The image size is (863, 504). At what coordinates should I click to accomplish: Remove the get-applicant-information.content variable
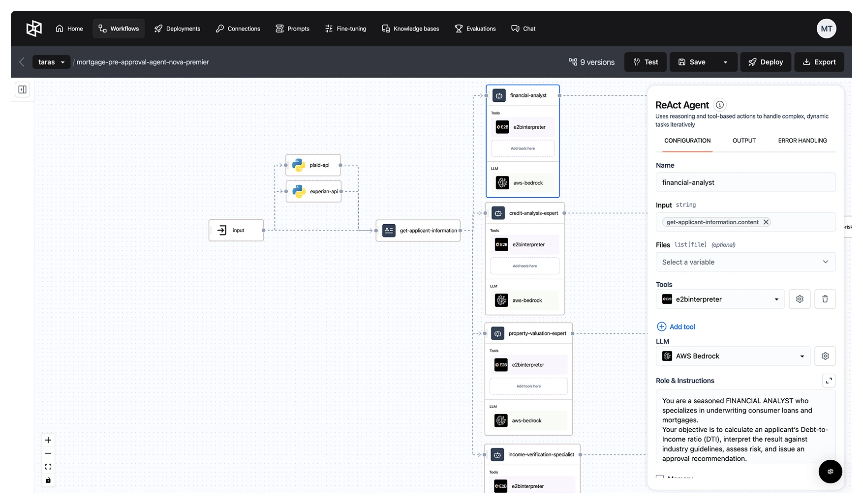pos(766,222)
